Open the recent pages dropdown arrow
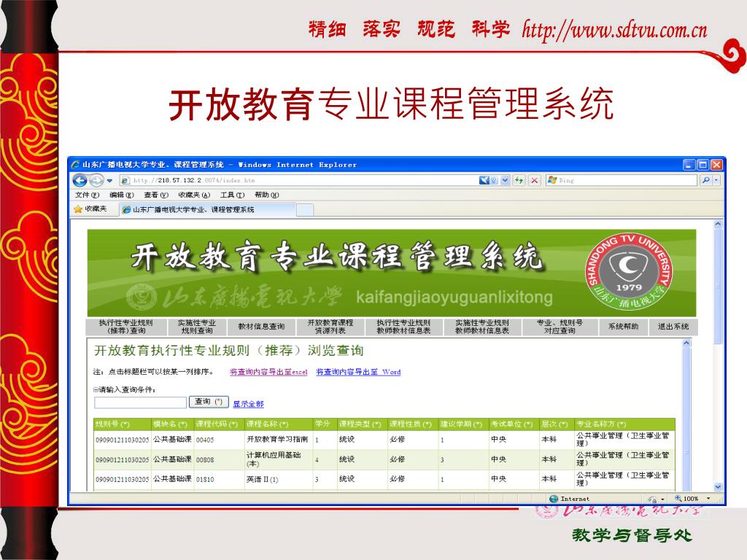This screenshot has width=747, height=560. 110,181
